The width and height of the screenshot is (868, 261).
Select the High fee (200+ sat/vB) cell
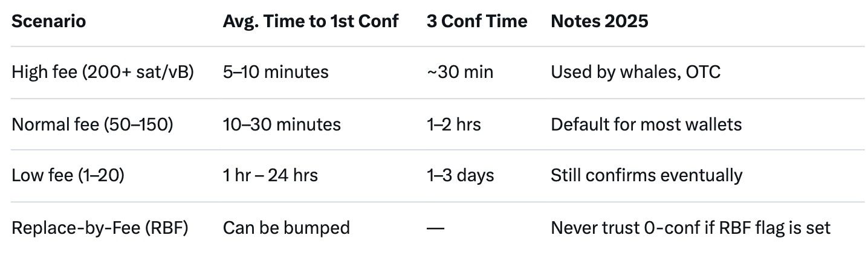(x=103, y=72)
